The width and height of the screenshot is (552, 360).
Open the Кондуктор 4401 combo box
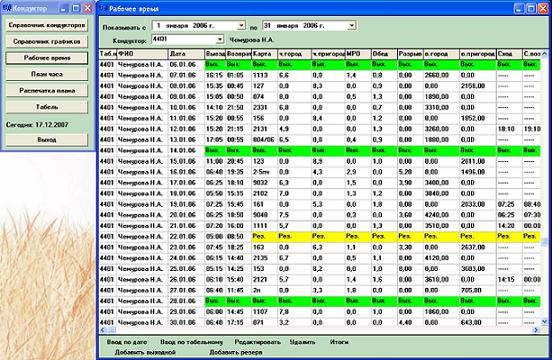pos(220,39)
